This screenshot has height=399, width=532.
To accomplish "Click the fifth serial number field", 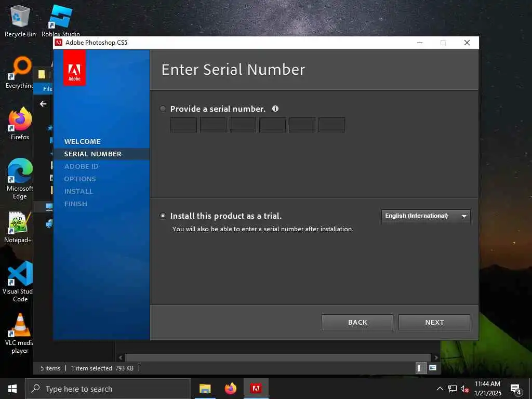I will pyautogui.click(x=302, y=125).
